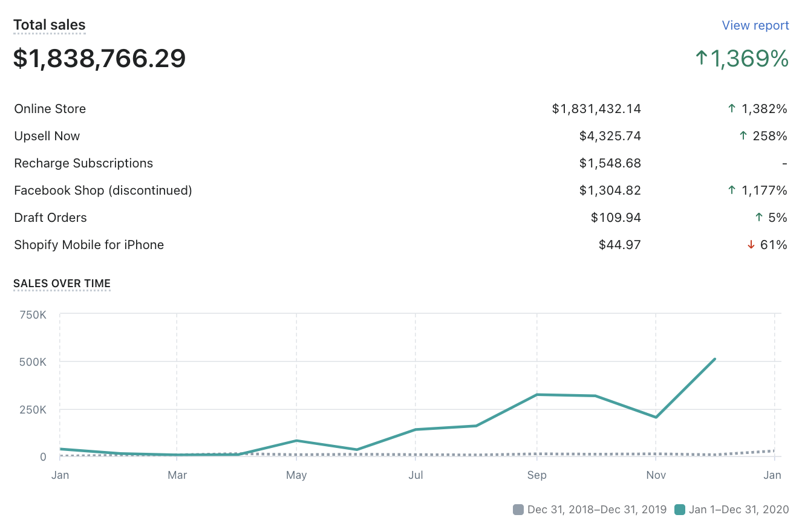This screenshot has width=802, height=532.
Task: Click the up arrow beside 258%
Action: pos(743,136)
